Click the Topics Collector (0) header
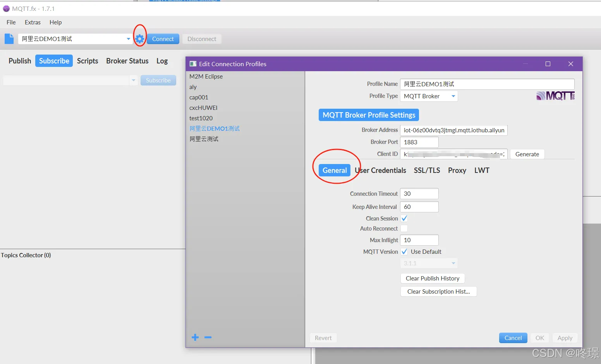 26,255
